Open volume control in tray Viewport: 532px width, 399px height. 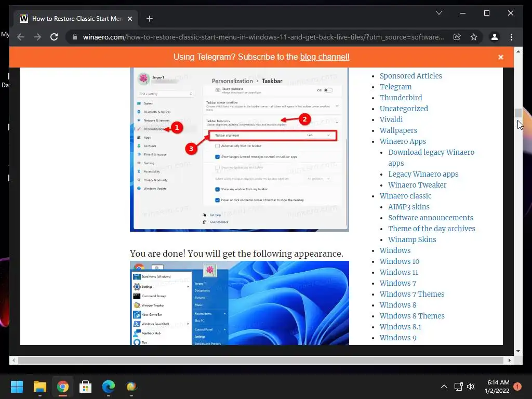(x=471, y=387)
